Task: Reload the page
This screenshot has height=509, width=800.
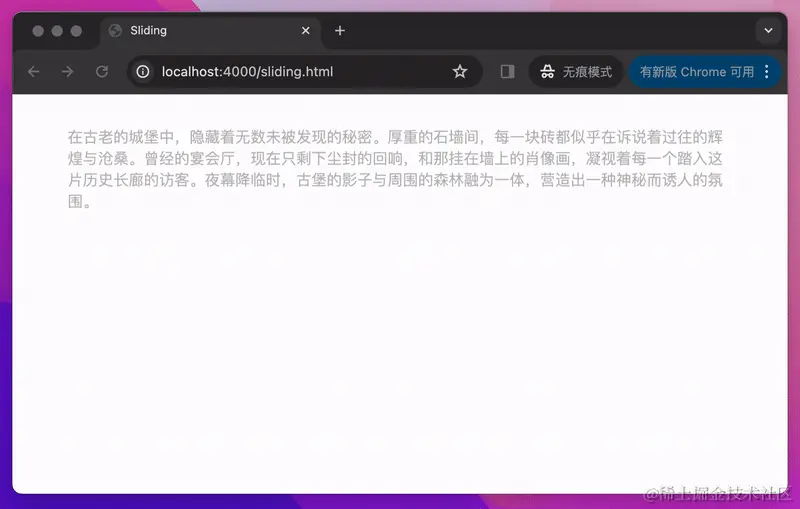Action: pyautogui.click(x=102, y=71)
